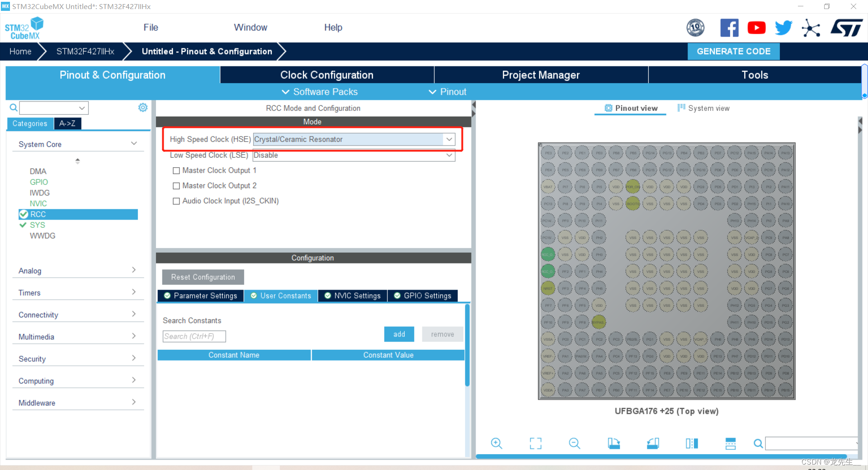The height and width of the screenshot is (470, 868).
Task: Click the remove constant button
Action: (x=443, y=334)
